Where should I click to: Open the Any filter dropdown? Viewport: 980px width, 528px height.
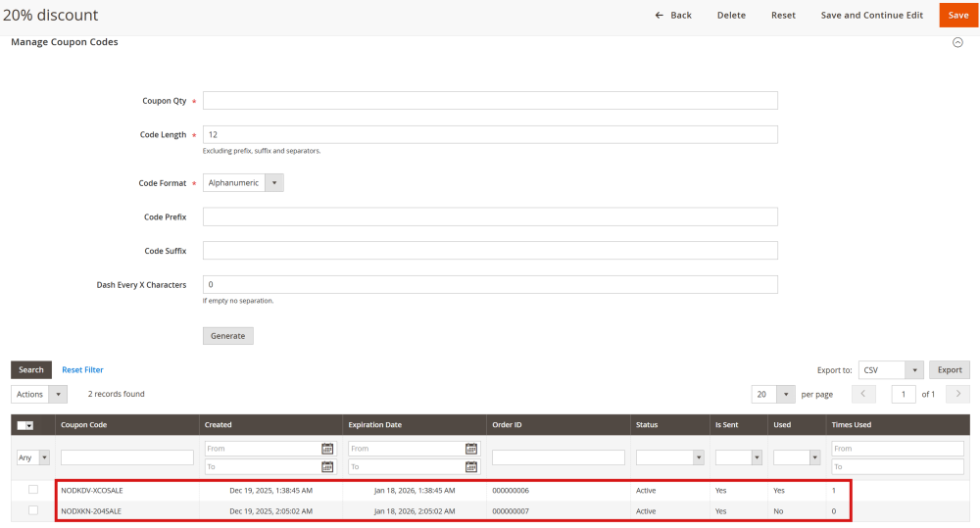point(32,457)
